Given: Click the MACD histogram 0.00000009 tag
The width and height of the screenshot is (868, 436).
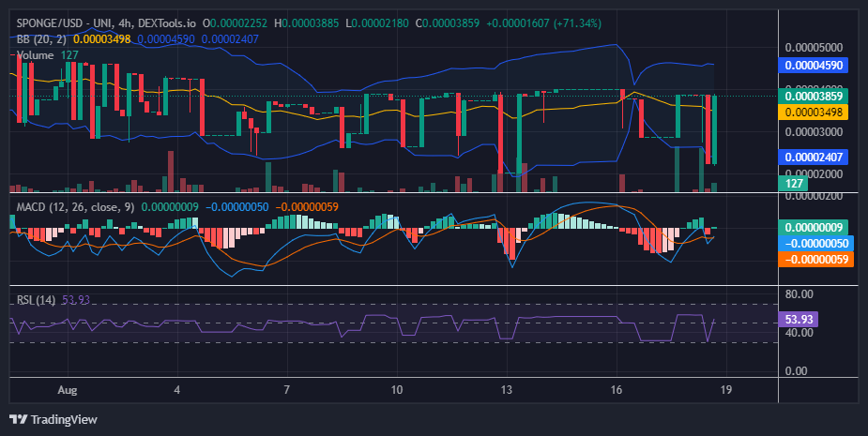Looking at the screenshot, I should (x=814, y=228).
